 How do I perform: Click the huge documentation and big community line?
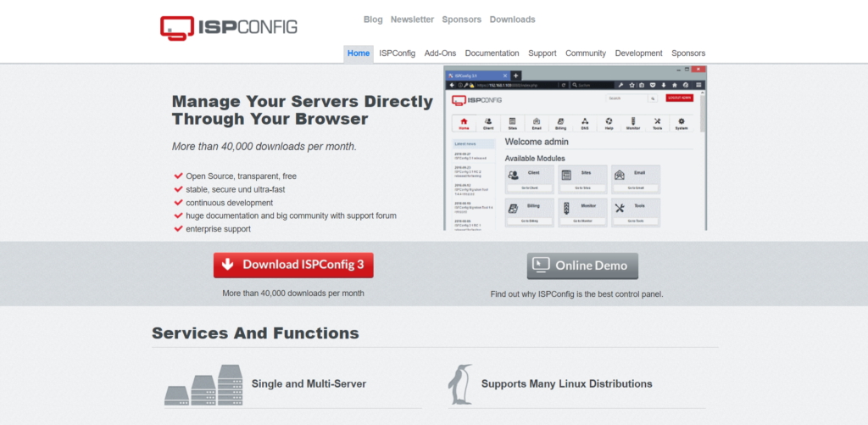(x=292, y=215)
